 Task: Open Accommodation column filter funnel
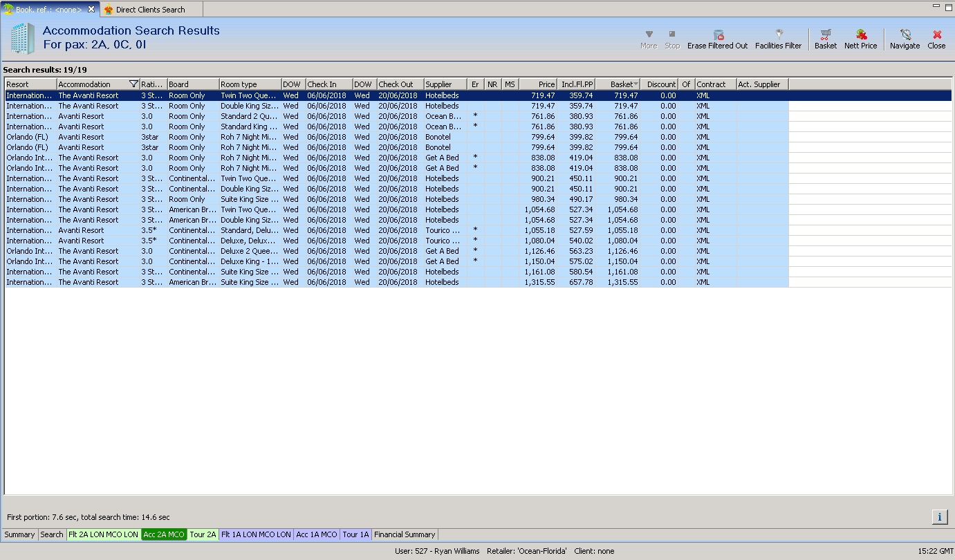click(x=133, y=84)
